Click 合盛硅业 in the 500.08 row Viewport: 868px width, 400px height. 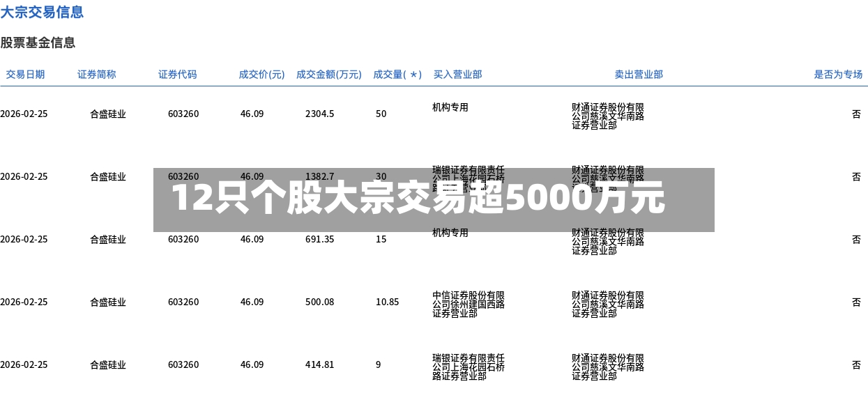108,302
